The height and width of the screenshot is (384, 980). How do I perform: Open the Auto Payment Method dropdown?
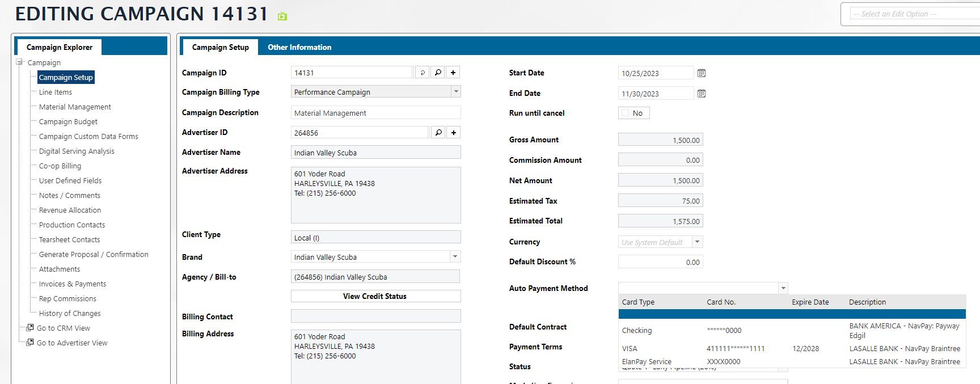(783, 288)
